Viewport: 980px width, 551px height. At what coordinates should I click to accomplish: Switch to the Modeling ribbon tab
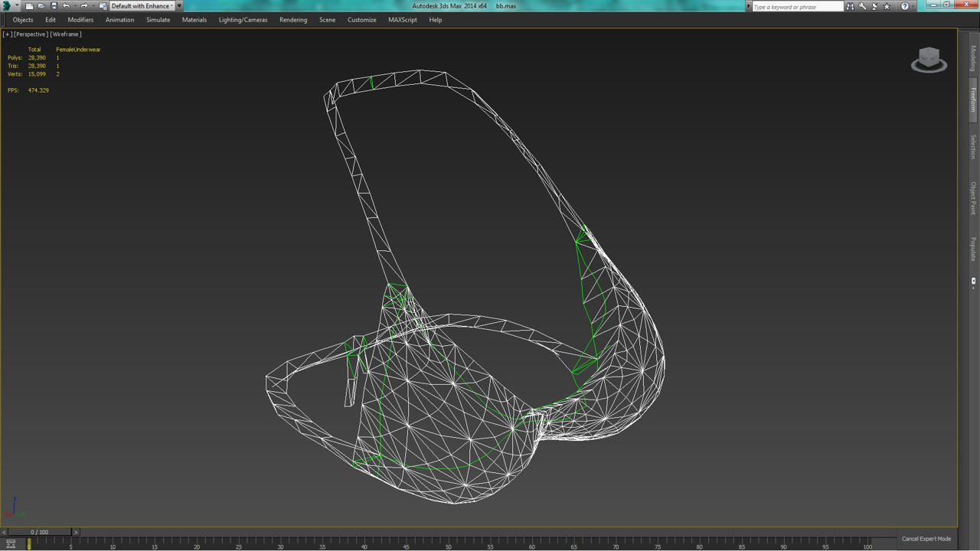tap(973, 58)
